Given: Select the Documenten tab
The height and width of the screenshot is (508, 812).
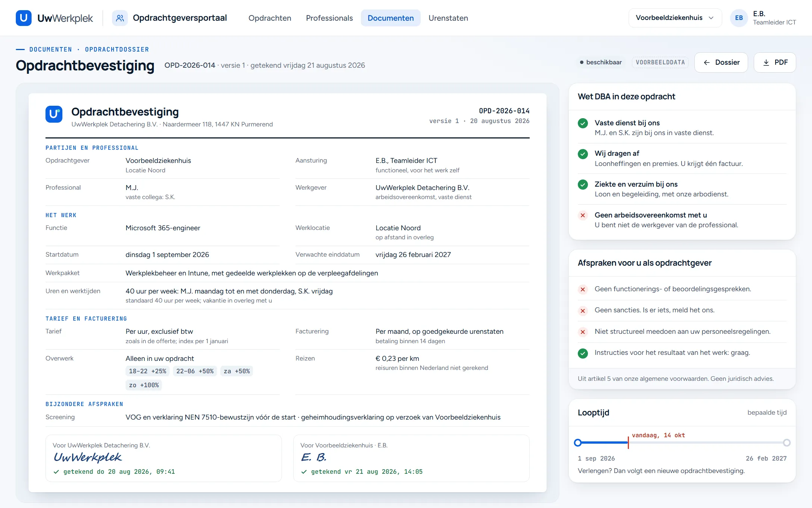Looking at the screenshot, I should [x=391, y=18].
